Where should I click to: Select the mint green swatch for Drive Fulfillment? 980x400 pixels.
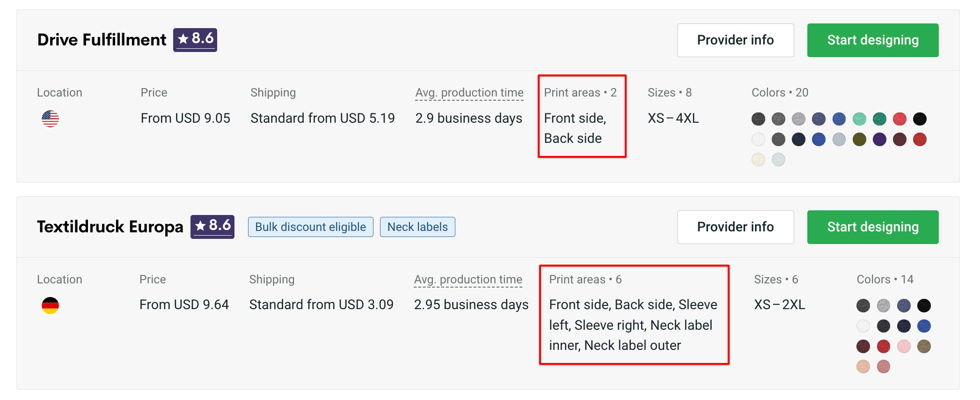[859, 119]
